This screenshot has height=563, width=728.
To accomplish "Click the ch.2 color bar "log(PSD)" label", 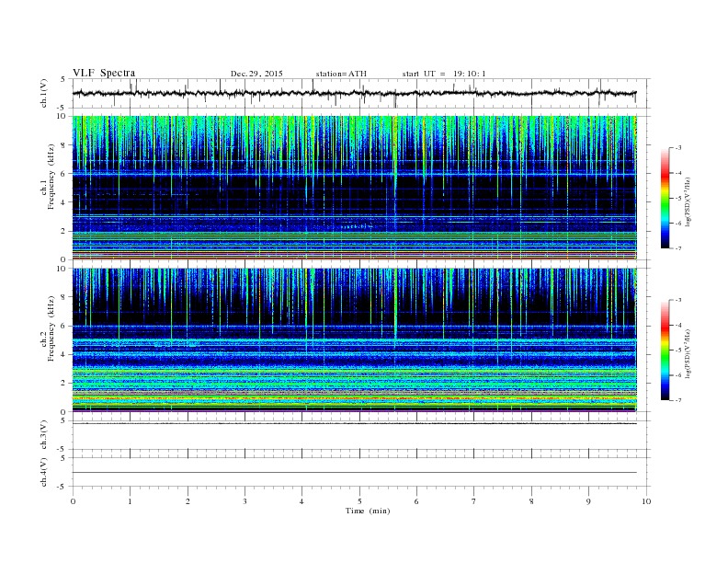I will [x=688, y=352].
